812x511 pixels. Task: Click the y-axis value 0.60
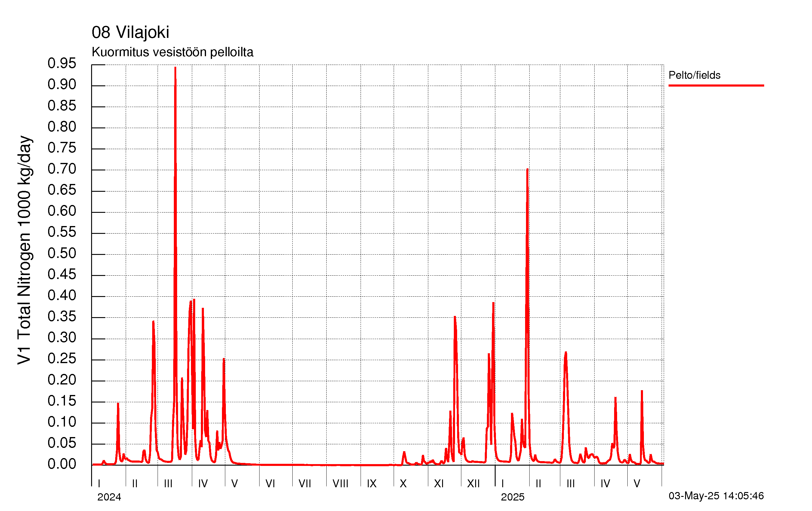click(62, 211)
